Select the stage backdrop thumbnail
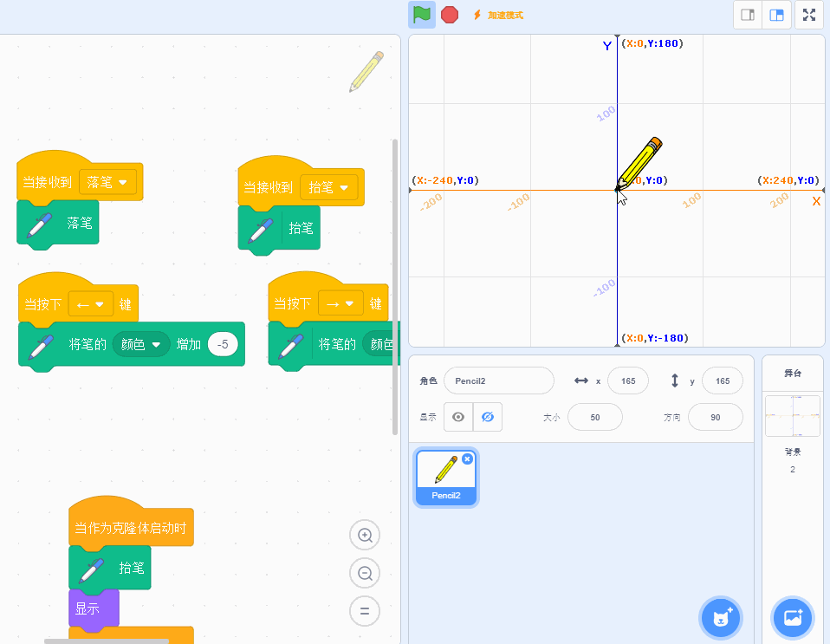 (792, 417)
